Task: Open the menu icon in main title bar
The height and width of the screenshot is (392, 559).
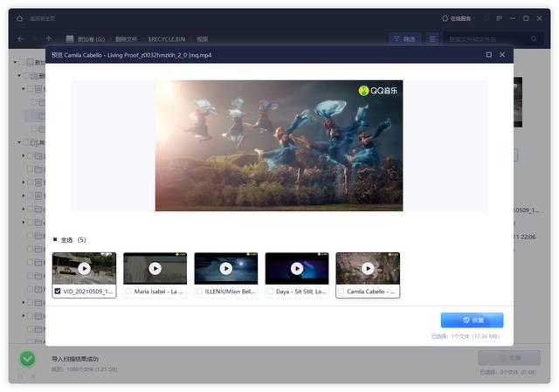Action: tap(499, 18)
